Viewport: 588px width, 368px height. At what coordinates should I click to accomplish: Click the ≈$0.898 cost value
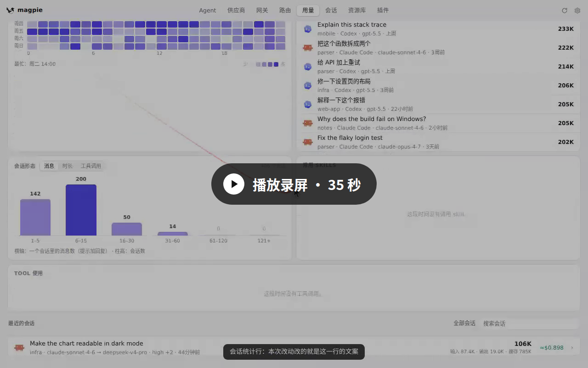(x=551, y=348)
